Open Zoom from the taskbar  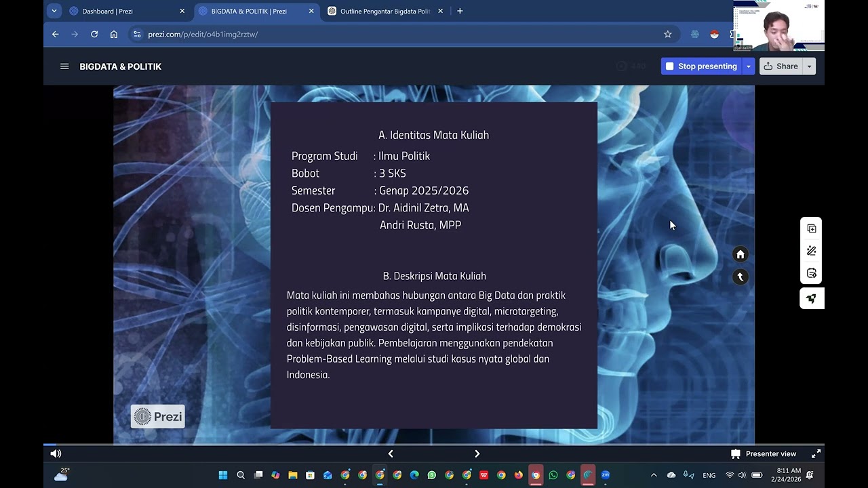tap(606, 475)
